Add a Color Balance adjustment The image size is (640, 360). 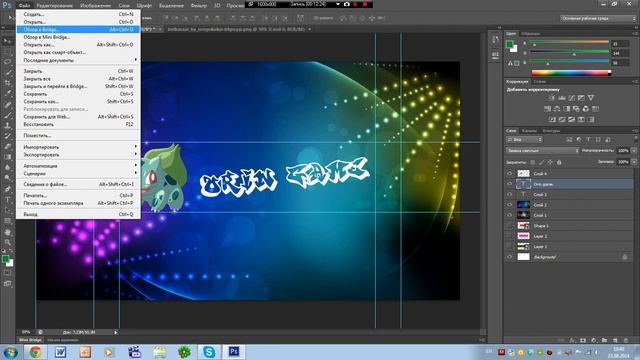tap(557, 109)
